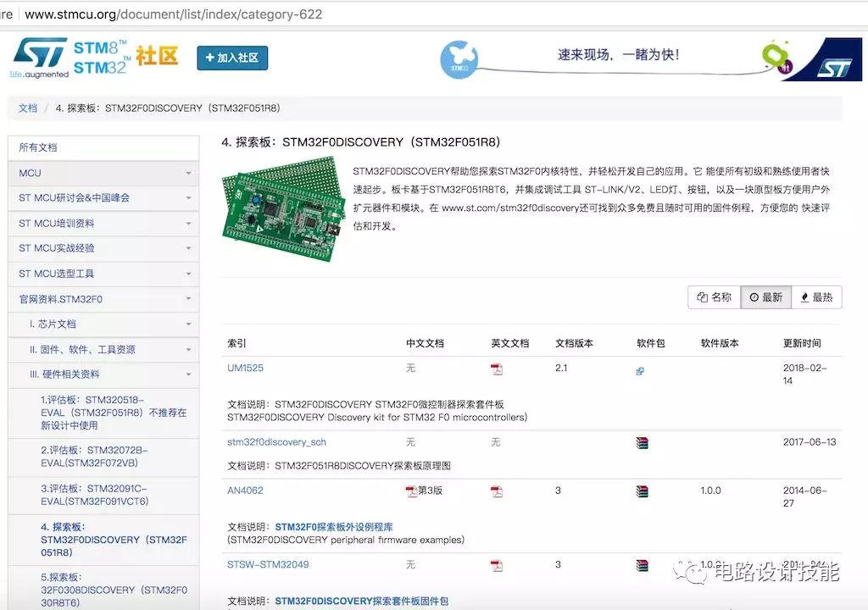The image size is (868, 610).
Task: Download STSW-STM32049 software package archive icon
Action: [643, 565]
